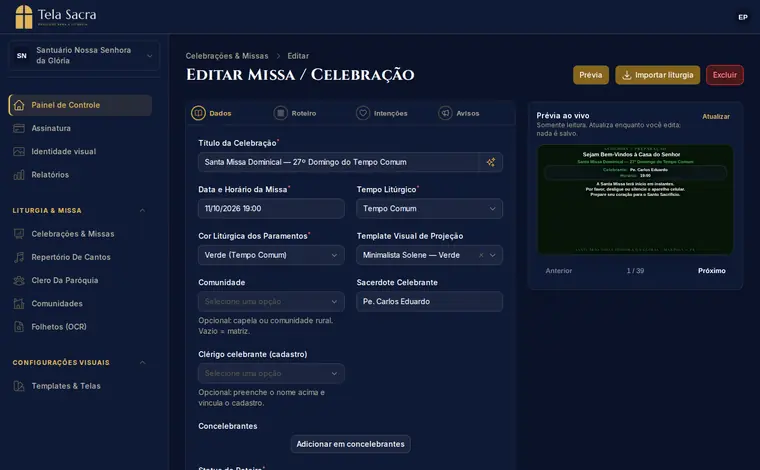Open Clero Da Paróquia in sidebar
This screenshot has width=760, height=470.
tap(80, 281)
